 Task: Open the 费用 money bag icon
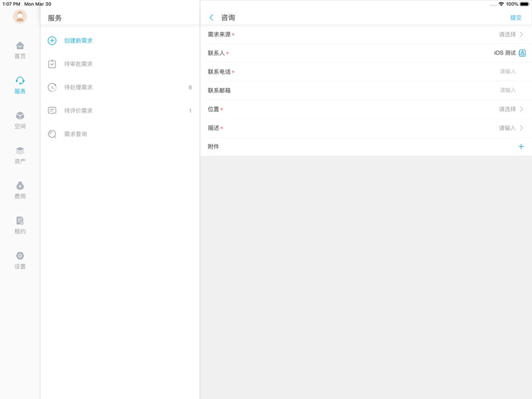(20, 185)
